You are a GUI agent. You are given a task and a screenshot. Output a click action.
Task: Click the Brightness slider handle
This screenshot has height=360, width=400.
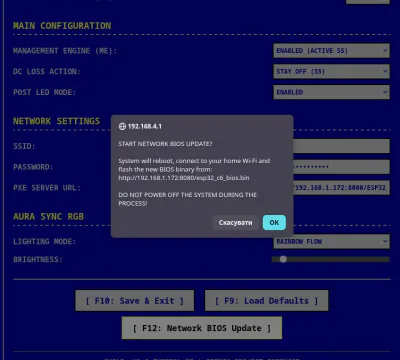point(283,259)
